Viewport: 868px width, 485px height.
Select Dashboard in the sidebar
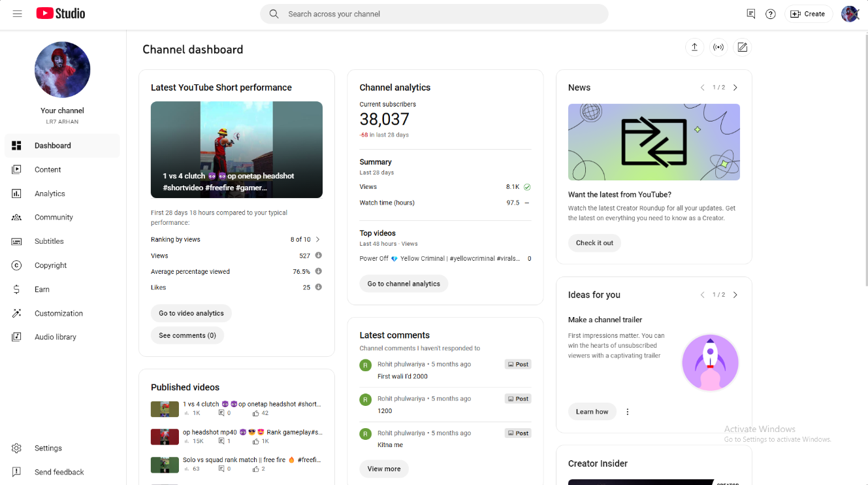(x=62, y=146)
